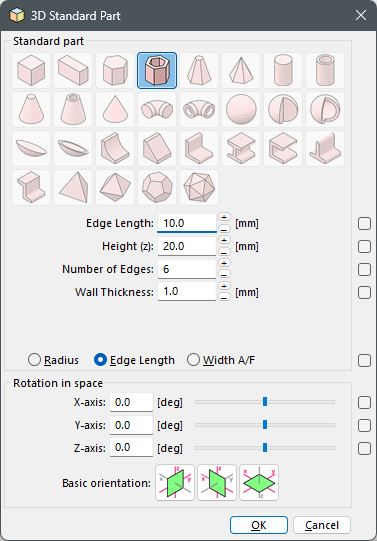This screenshot has height=541, width=377.
Task: Select the Z-profile part
Action: (31, 187)
